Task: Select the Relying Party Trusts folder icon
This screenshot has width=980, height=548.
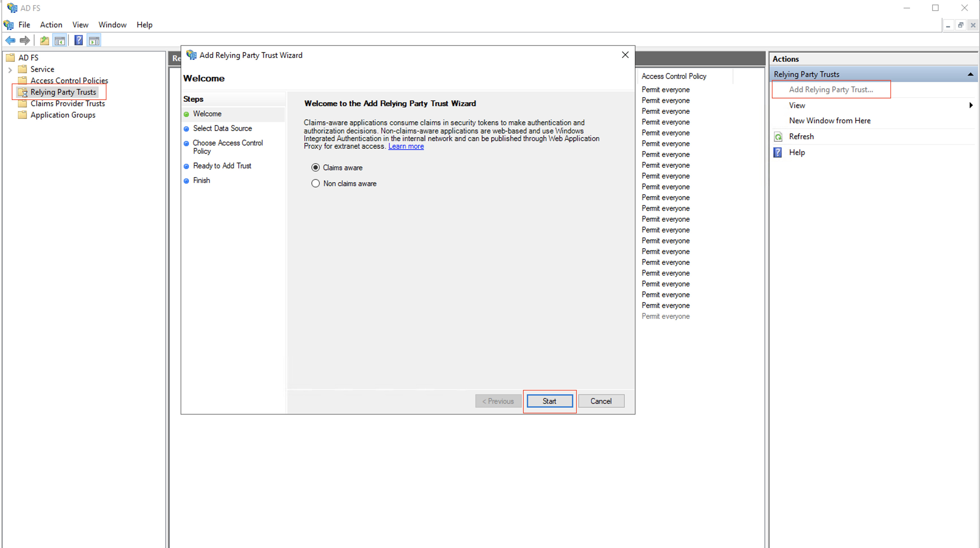Action: point(23,92)
